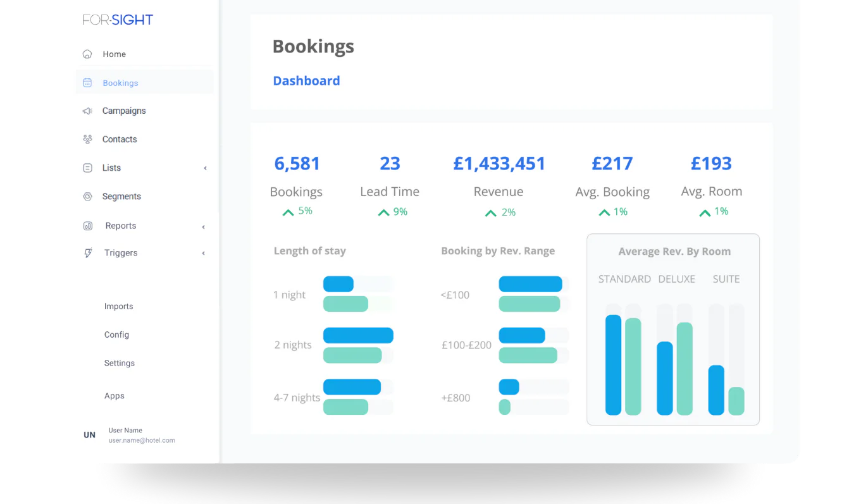Click the Triggers lightning icon
Image resolution: width=861 pixels, height=504 pixels.
point(88,253)
